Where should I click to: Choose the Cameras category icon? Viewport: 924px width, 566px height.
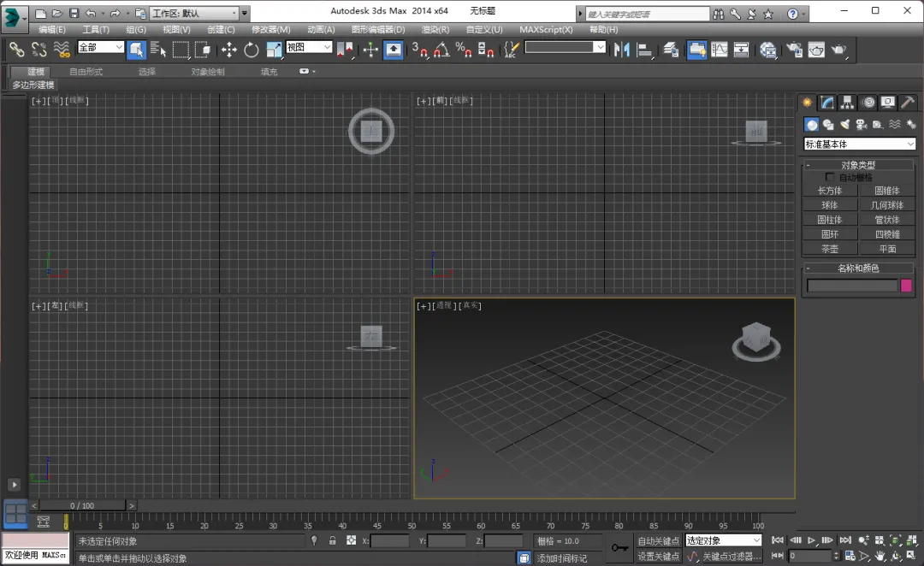[x=861, y=125]
